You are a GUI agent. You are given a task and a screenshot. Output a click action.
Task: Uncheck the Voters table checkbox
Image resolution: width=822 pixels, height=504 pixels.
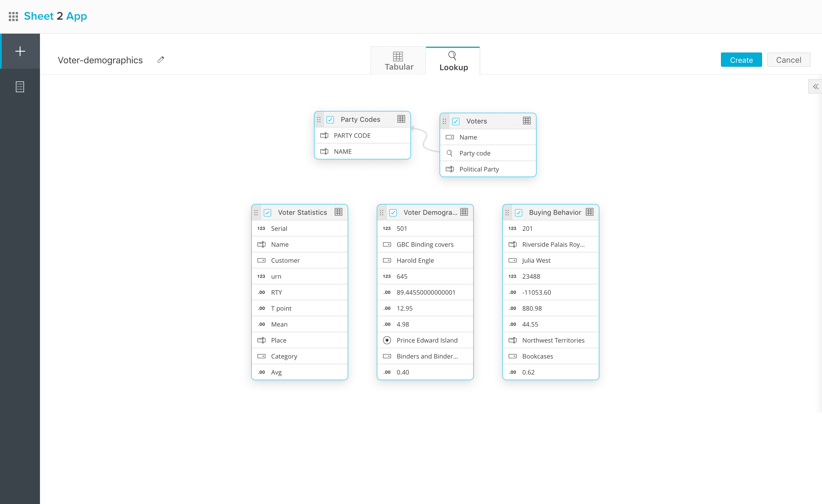pyautogui.click(x=456, y=121)
